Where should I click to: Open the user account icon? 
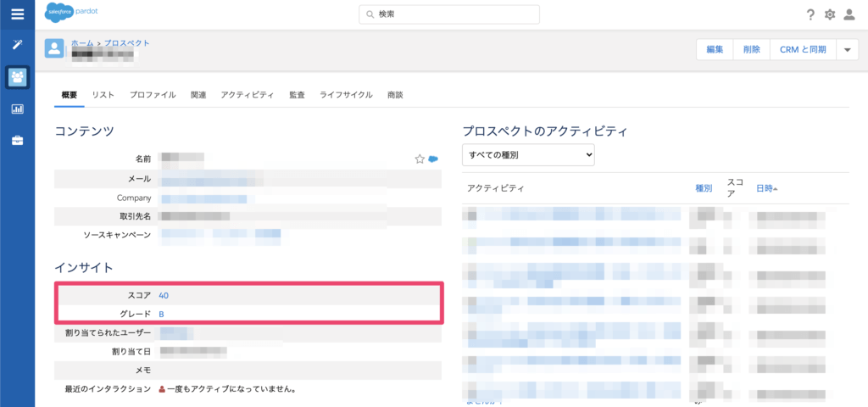click(x=849, y=15)
